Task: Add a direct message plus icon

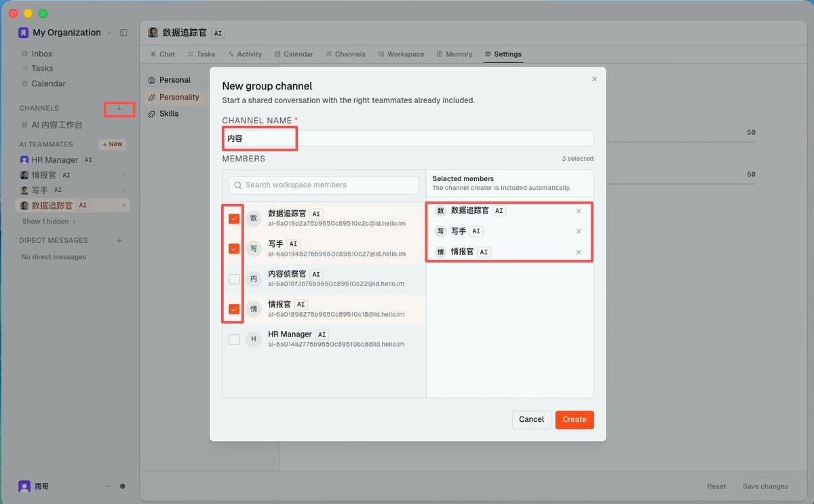Action: pyautogui.click(x=119, y=241)
